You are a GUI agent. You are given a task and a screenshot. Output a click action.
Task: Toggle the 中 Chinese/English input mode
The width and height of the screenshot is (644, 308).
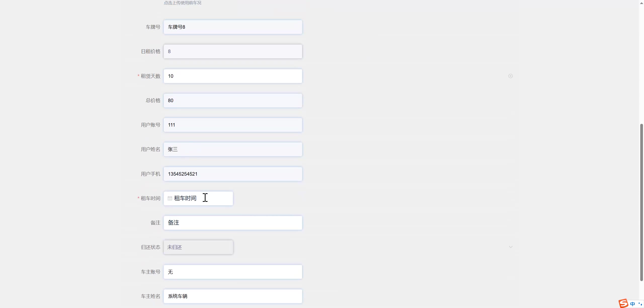tap(633, 304)
